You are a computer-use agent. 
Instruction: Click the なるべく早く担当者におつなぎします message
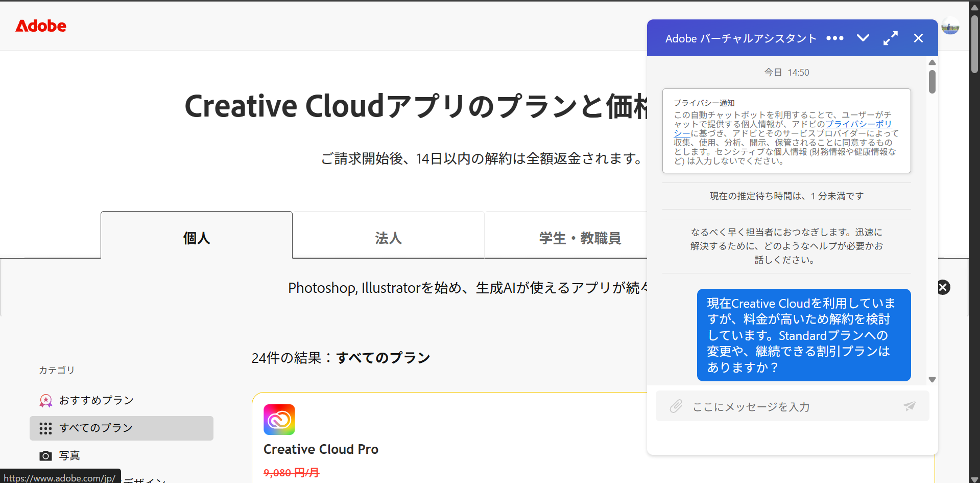786,246
